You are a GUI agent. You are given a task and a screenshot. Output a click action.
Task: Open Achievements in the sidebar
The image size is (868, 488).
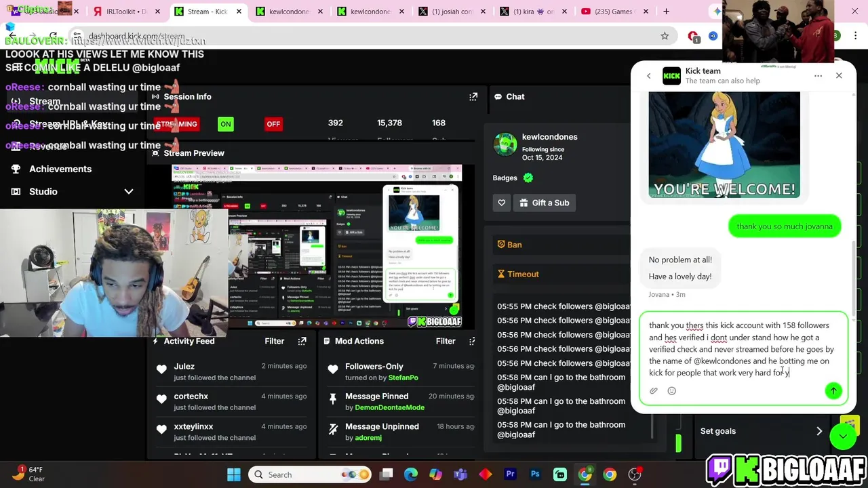60,169
